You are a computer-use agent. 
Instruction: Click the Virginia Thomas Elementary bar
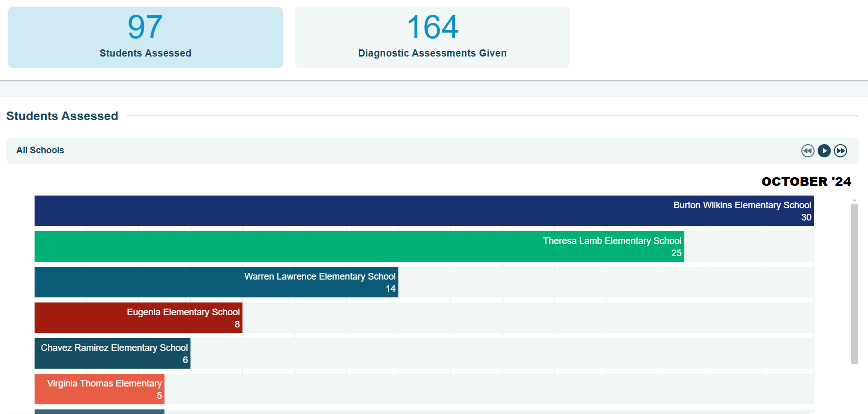click(x=100, y=389)
